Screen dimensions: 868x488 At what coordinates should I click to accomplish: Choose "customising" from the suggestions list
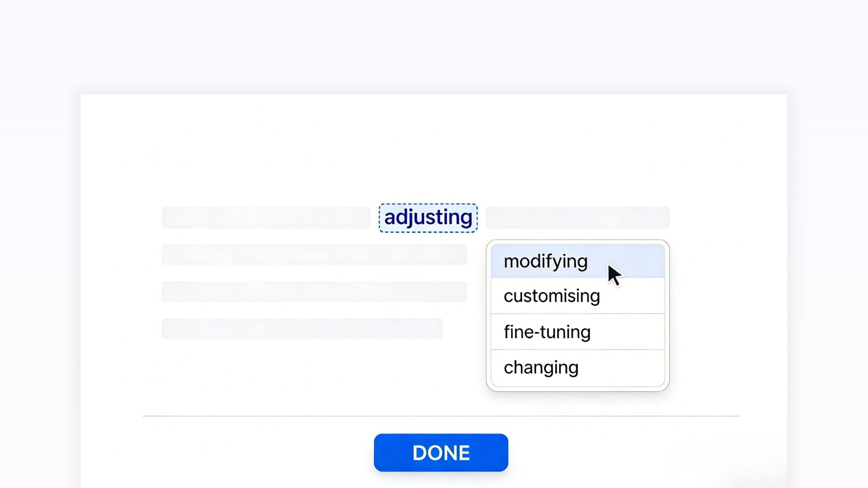(552, 296)
